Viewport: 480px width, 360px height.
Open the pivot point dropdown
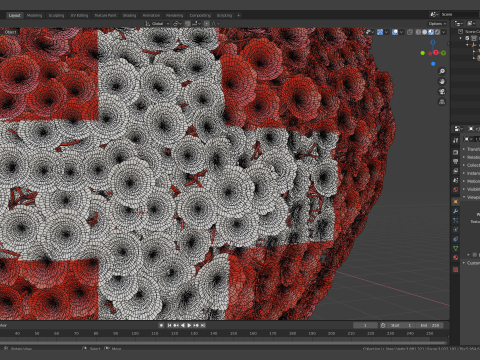[177, 24]
